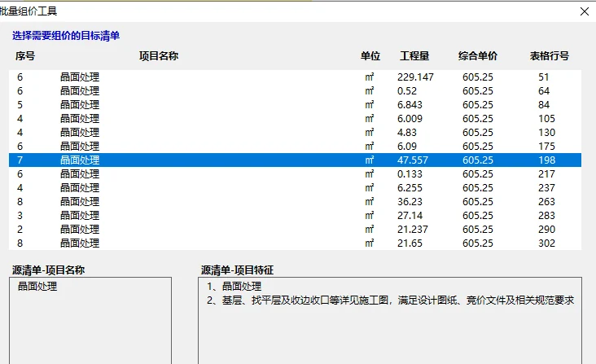
Task: Select the row with quantity 36.23
Action: [x=295, y=201]
